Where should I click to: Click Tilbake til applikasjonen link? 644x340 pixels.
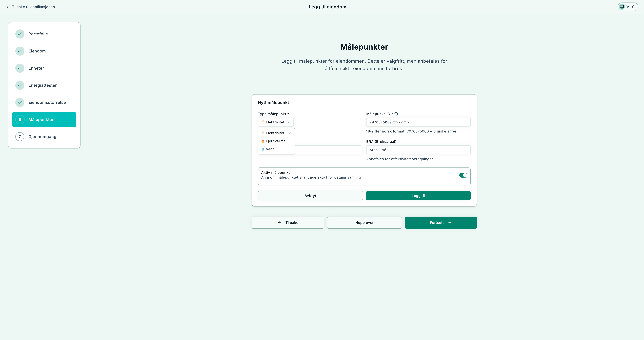[30, 7]
